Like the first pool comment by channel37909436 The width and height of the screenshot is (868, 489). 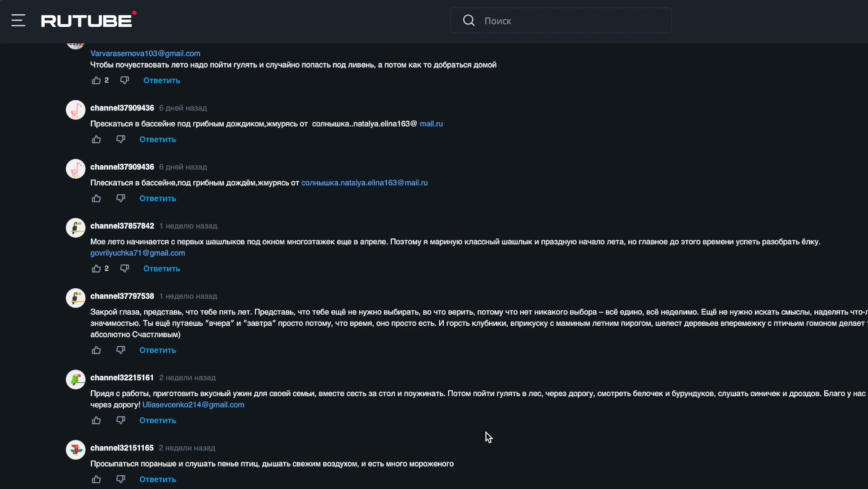pos(96,139)
